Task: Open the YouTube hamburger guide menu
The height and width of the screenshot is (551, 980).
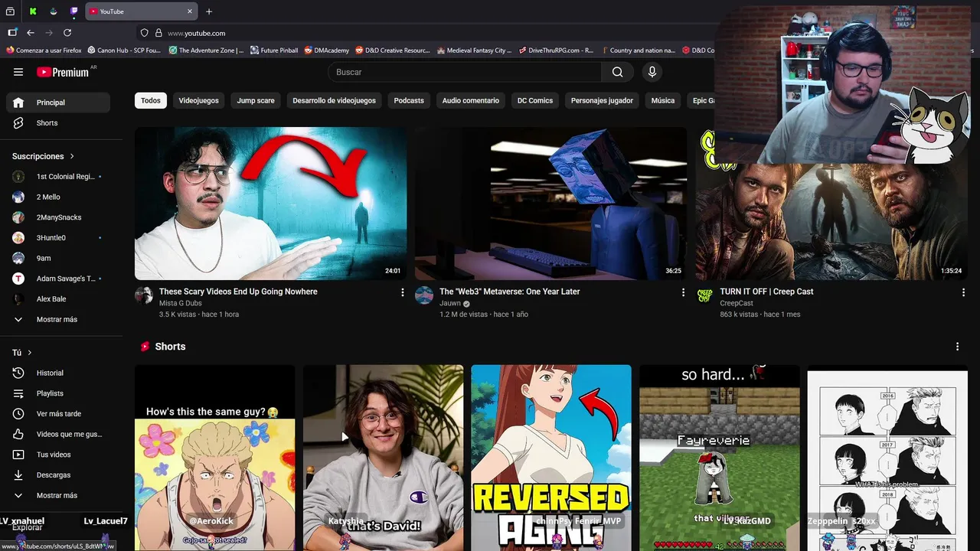Action: (x=18, y=72)
